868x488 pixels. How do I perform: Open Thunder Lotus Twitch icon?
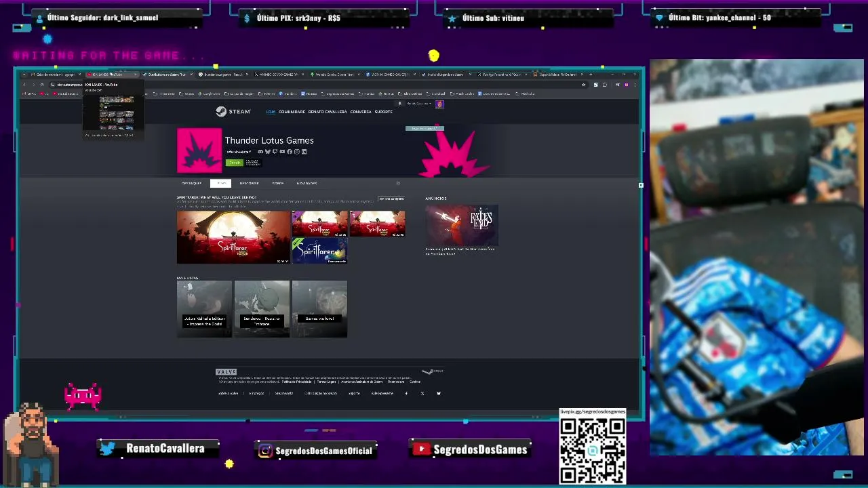pyautogui.click(x=275, y=152)
